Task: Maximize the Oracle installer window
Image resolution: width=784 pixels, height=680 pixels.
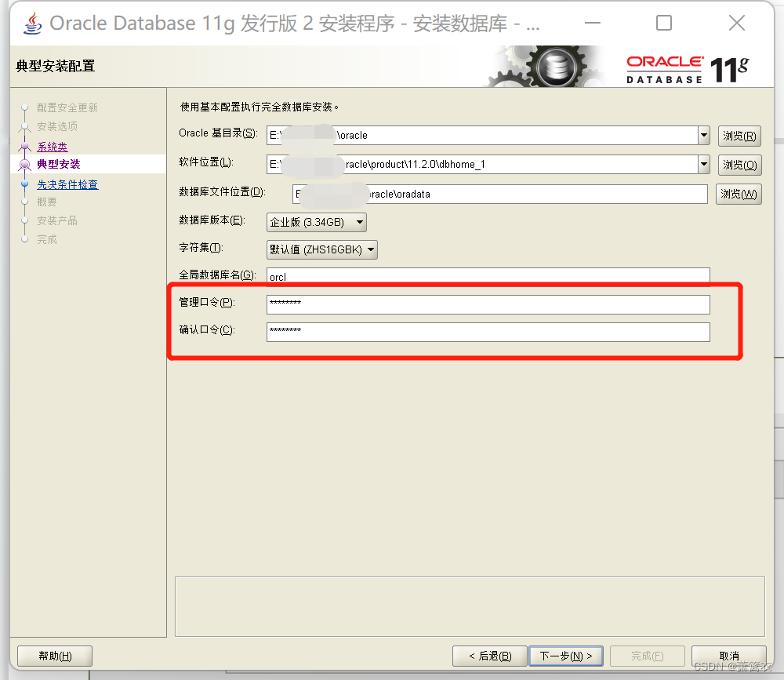Action: 664,23
